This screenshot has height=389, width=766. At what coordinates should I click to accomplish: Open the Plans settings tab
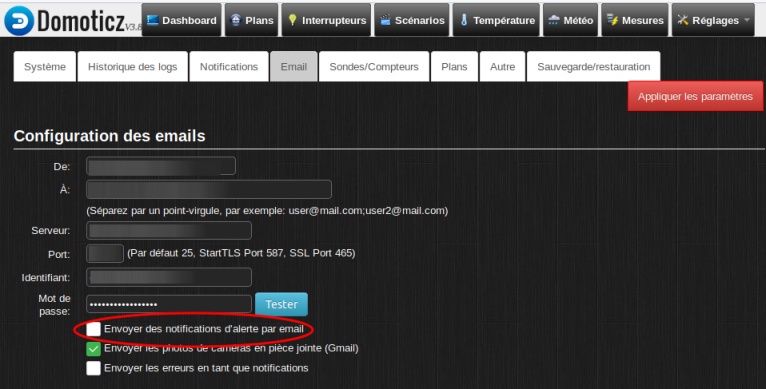(454, 66)
